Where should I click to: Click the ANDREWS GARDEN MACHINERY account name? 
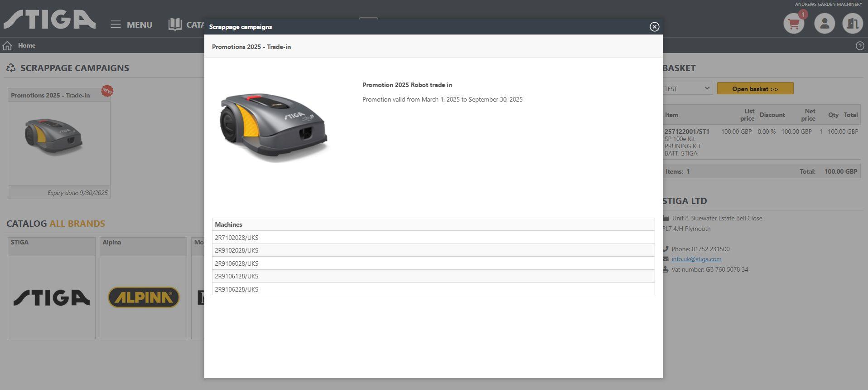point(829,4)
